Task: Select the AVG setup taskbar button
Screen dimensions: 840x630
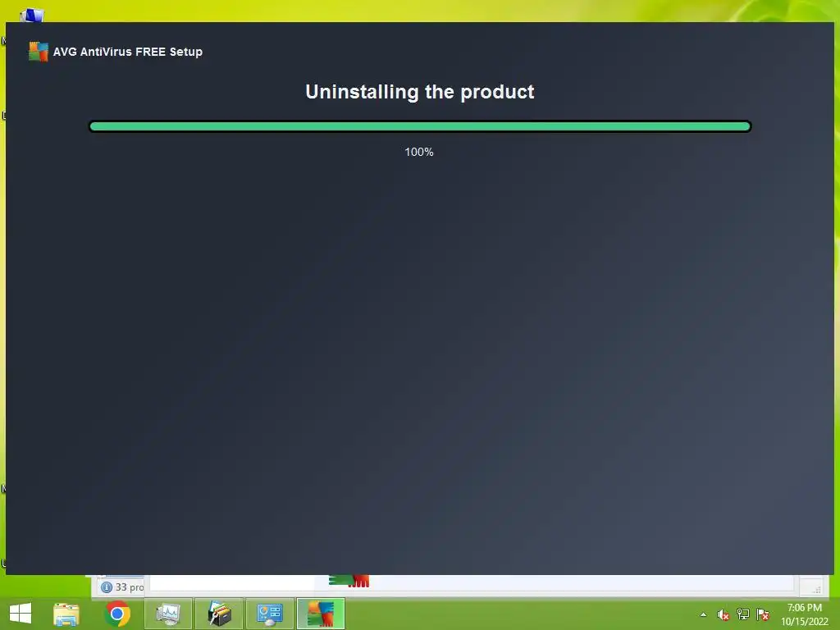Action: tap(321, 614)
